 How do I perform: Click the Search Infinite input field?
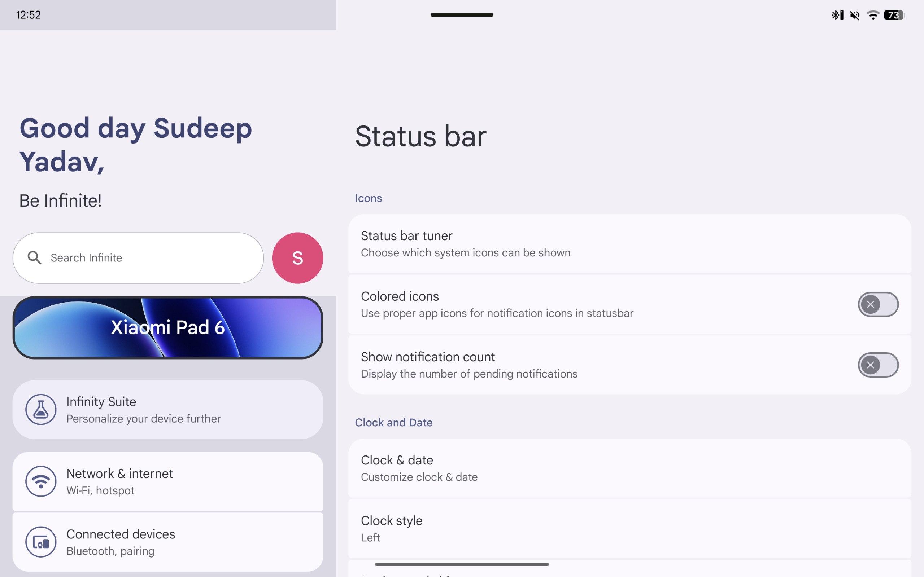coord(138,258)
